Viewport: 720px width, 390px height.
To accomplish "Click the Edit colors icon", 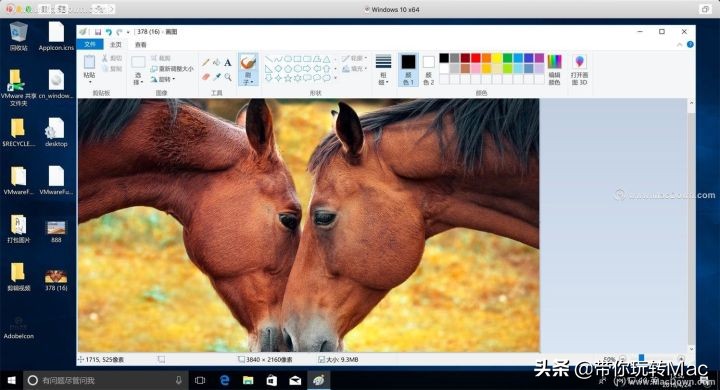I will (554, 70).
